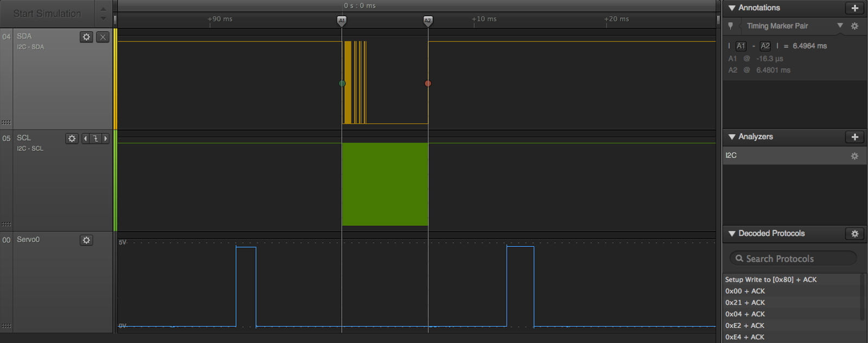This screenshot has height=343, width=868.
Task: Open I2C analyzer gear settings
Action: pyautogui.click(x=854, y=156)
